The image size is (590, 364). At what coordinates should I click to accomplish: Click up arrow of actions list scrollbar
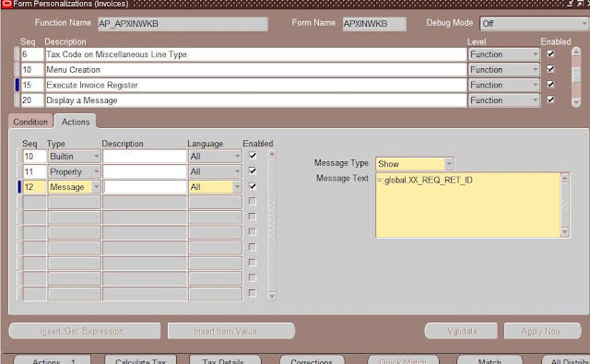[x=272, y=154]
